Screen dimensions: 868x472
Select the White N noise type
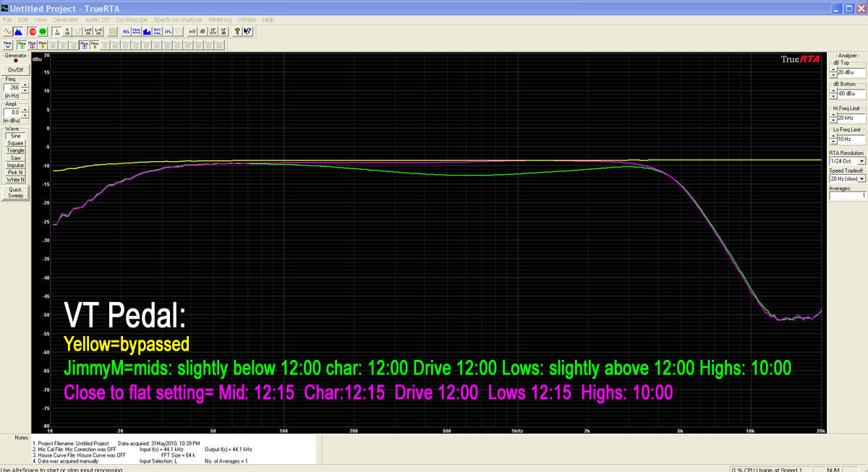15,180
